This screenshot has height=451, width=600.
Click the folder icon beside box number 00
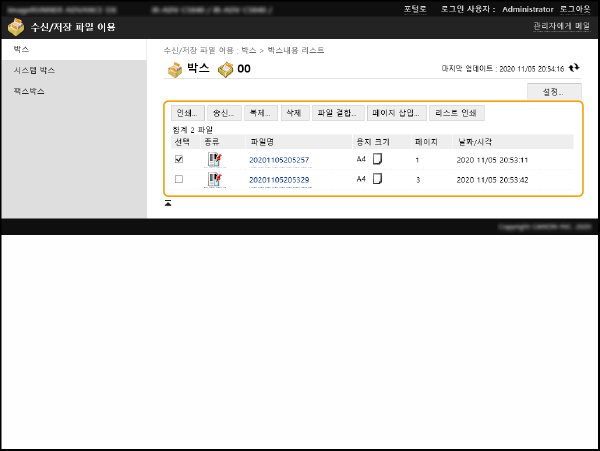tap(225, 69)
